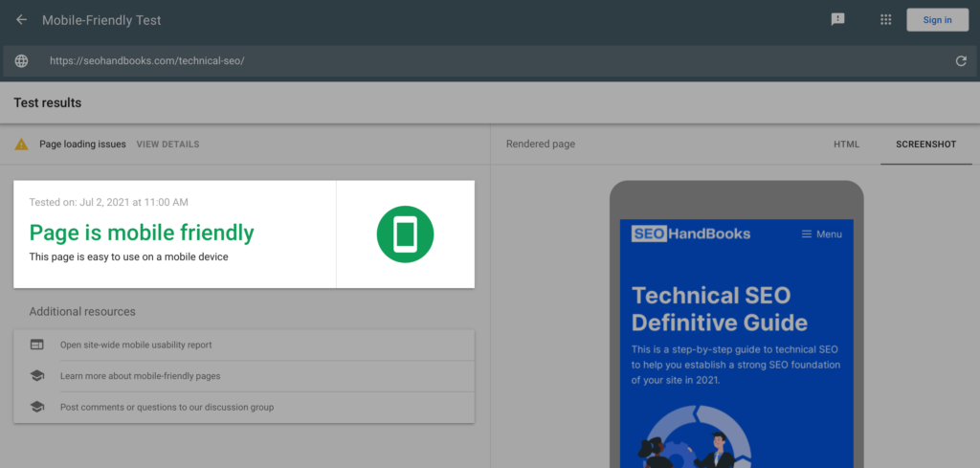Click graduation cap icon next to 'Learn more'
980x468 pixels.
[37, 375]
